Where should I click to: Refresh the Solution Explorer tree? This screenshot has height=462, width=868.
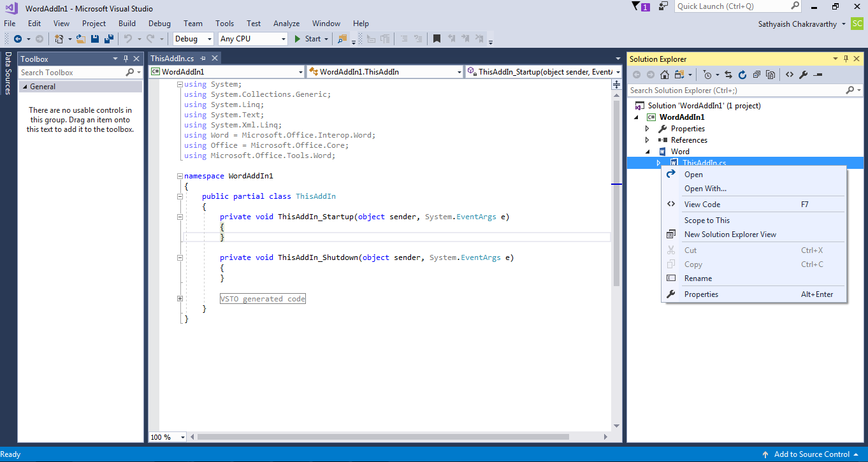click(742, 75)
